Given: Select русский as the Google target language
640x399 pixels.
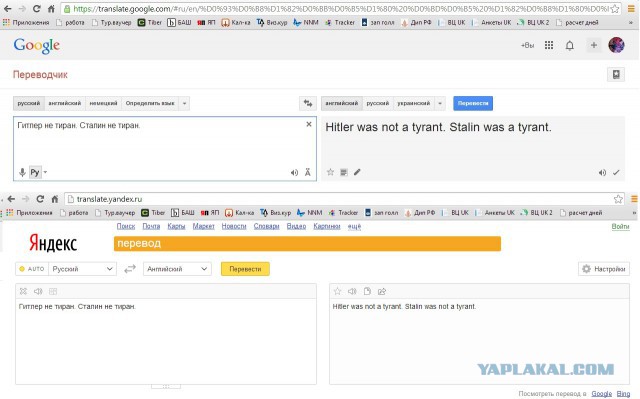Looking at the screenshot, I should (x=378, y=103).
